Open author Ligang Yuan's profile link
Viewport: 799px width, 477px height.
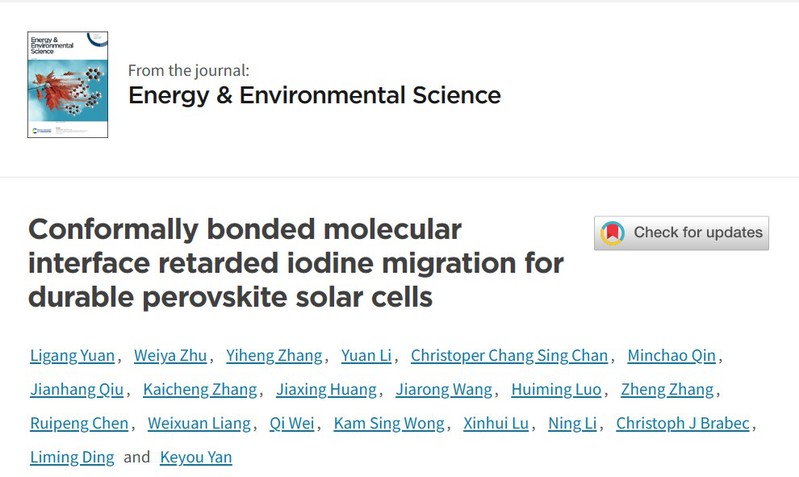click(73, 356)
